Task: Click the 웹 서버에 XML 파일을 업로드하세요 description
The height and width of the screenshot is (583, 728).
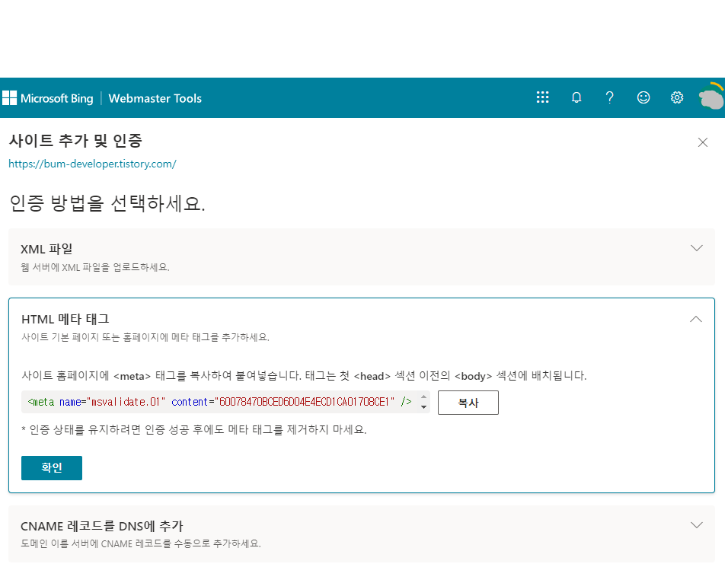Action: [95, 267]
